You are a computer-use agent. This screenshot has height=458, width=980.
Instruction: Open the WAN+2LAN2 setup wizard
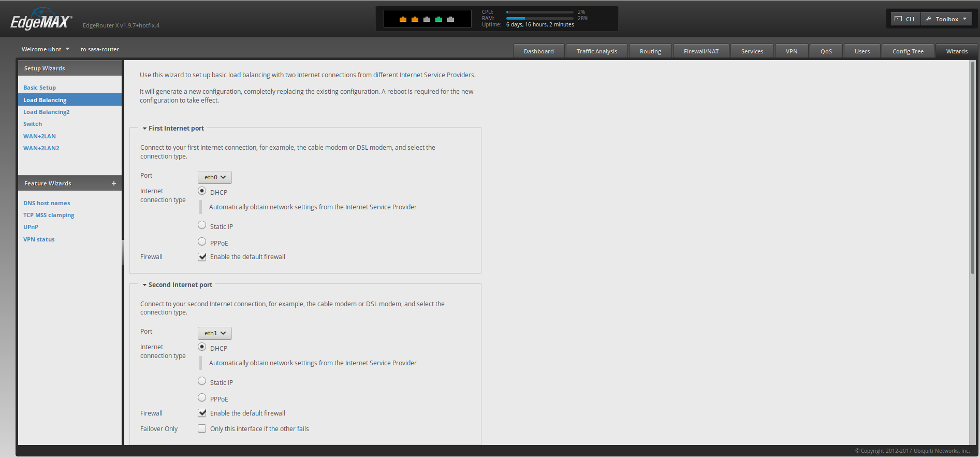[x=41, y=148]
